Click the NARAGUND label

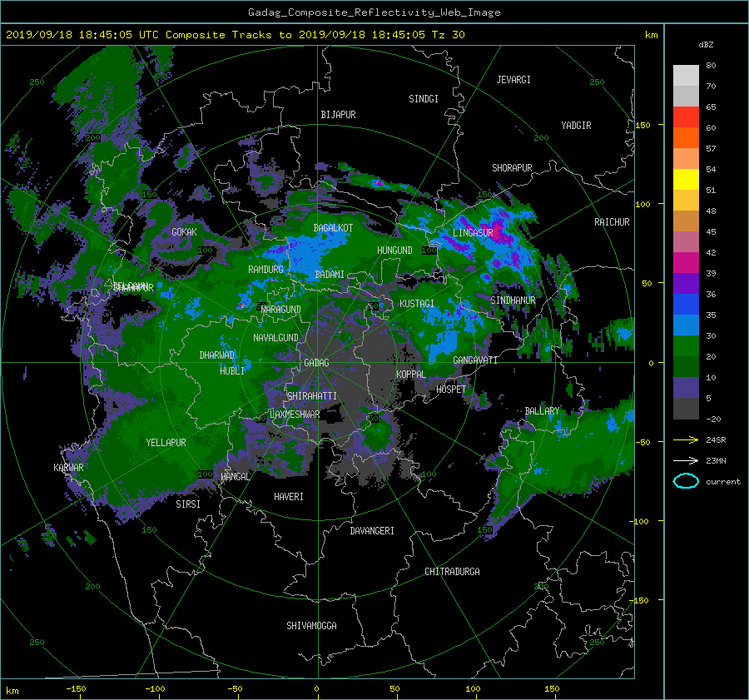click(281, 310)
